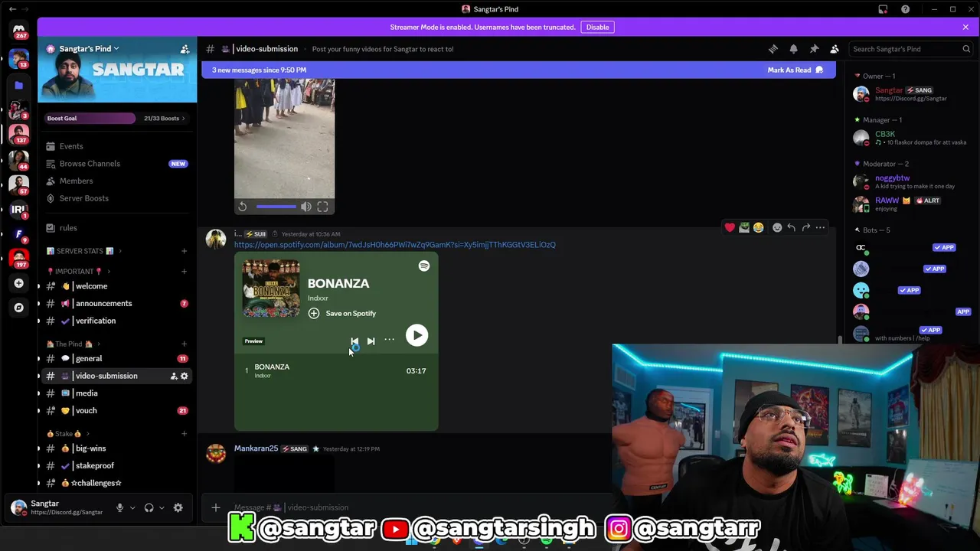The width and height of the screenshot is (980, 551).
Task: Collapse the SERVER STATS category
Action: (x=80, y=251)
